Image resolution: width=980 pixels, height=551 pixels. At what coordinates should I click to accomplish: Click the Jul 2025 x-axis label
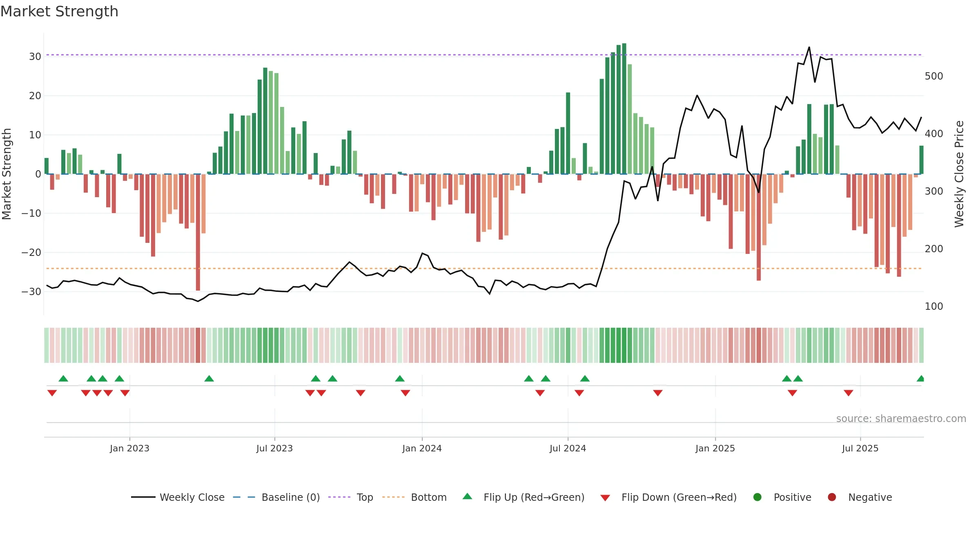(x=860, y=448)
